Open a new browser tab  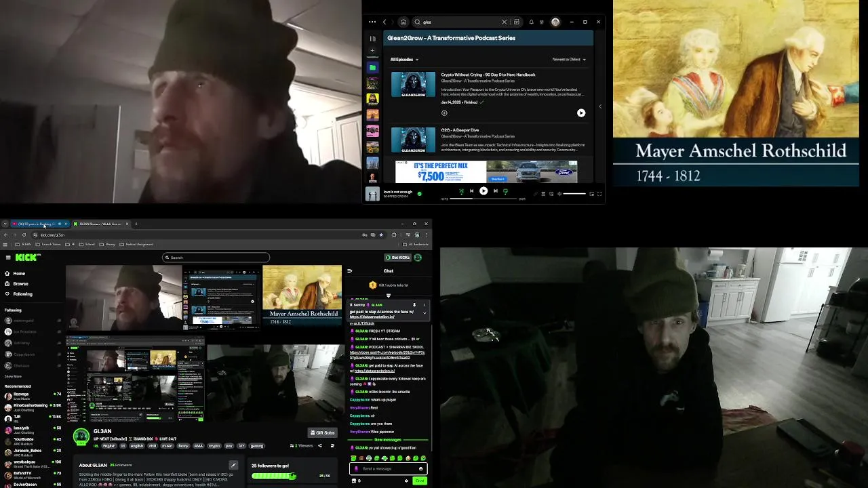click(x=136, y=224)
